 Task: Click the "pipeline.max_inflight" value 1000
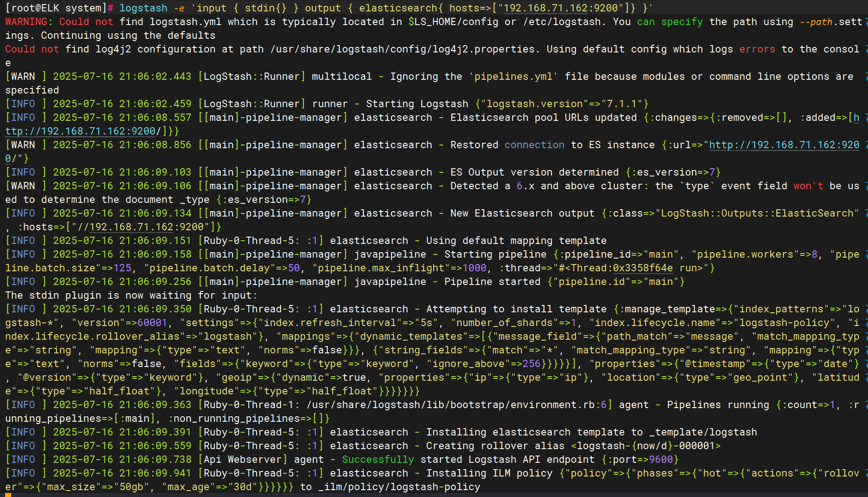[475, 268]
